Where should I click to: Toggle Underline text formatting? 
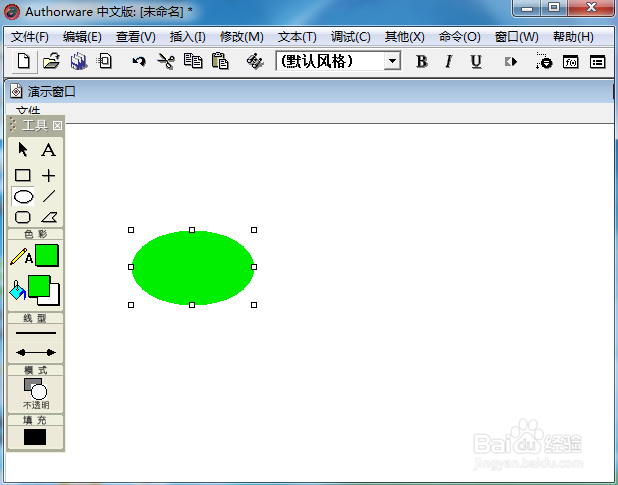click(476, 61)
